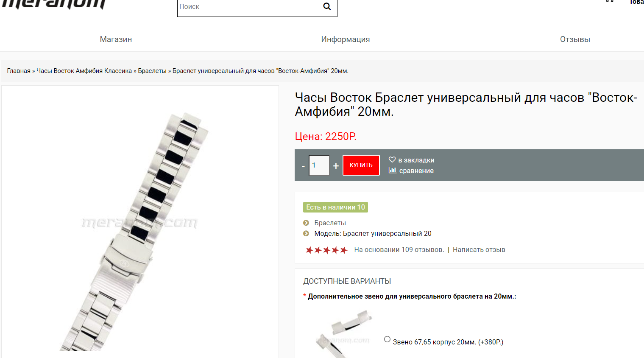This screenshot has height=358, width=644.
Task: Go to Главная in breadcrumb
Action: [19, 71]
